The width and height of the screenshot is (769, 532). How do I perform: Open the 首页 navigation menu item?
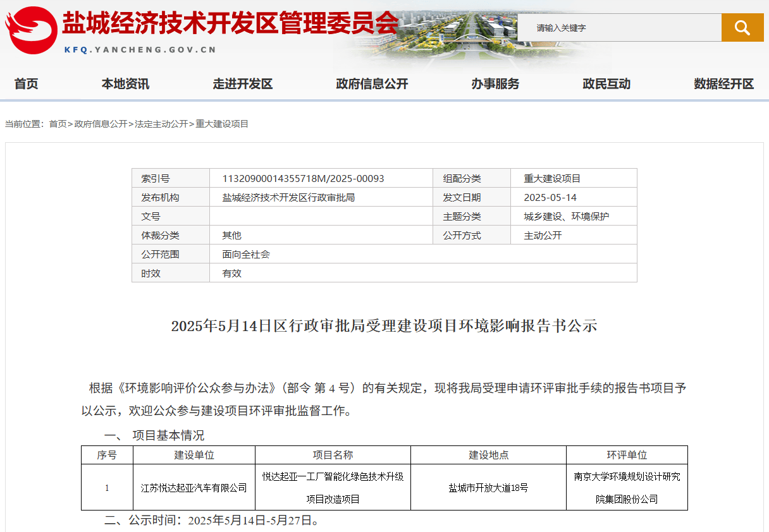(x=27, y=84)
